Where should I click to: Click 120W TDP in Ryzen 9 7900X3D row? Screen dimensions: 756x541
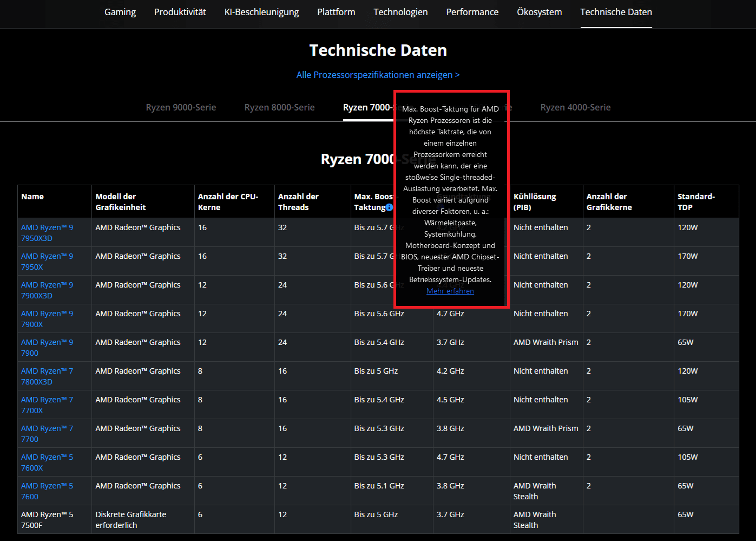(688, 285)
